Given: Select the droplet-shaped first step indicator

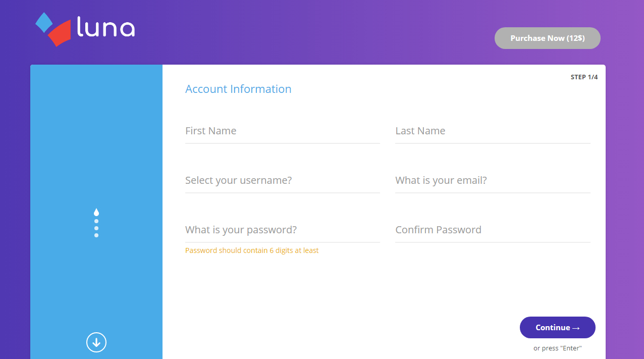Looking at the screenshot, I should [x=96, y=213].
